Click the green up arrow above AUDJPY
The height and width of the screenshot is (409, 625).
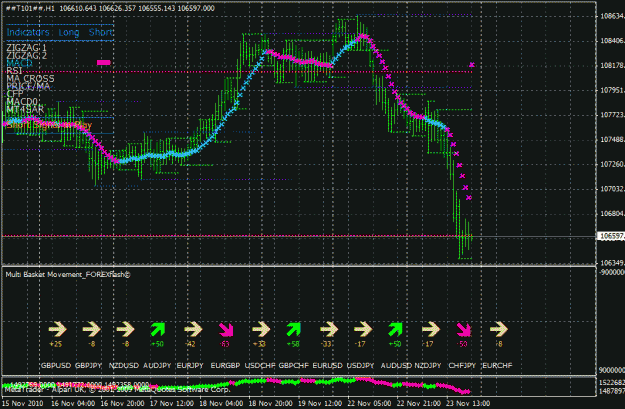[158, 329]
